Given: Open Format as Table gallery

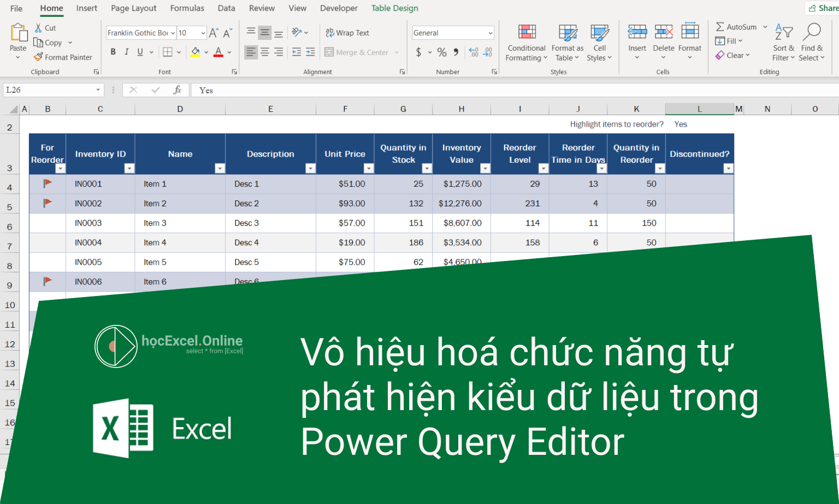Looking at the screenshot, I should tap(568, 43).
